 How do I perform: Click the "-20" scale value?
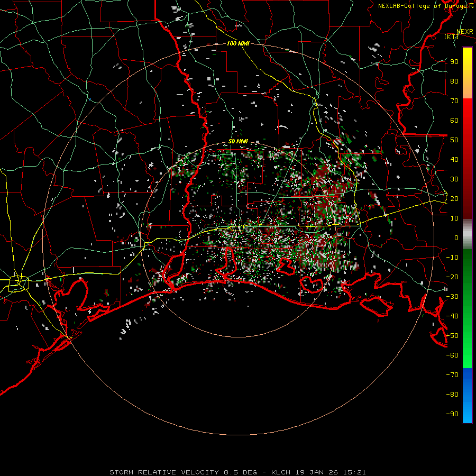point(452,277)
